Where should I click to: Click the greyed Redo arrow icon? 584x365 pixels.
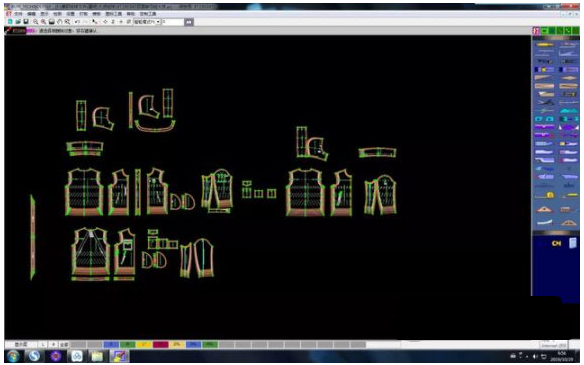pyautogui.click(x=86, y=22)
